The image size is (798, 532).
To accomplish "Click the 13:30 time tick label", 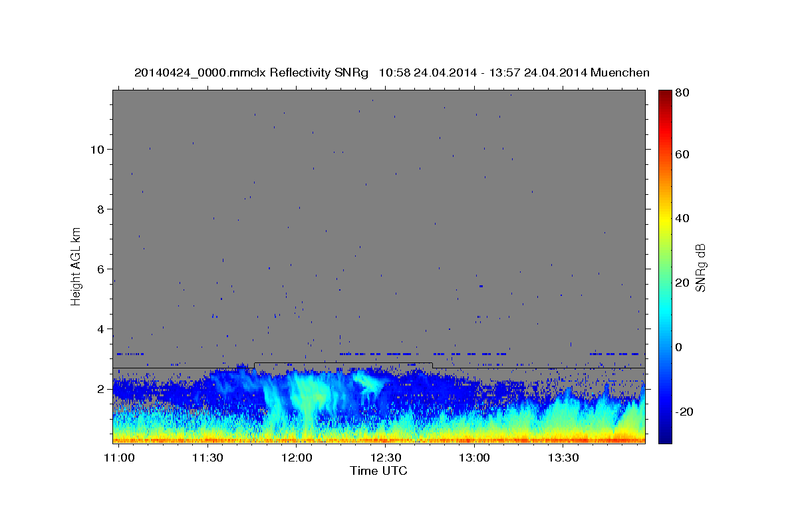I will [563, 458].
